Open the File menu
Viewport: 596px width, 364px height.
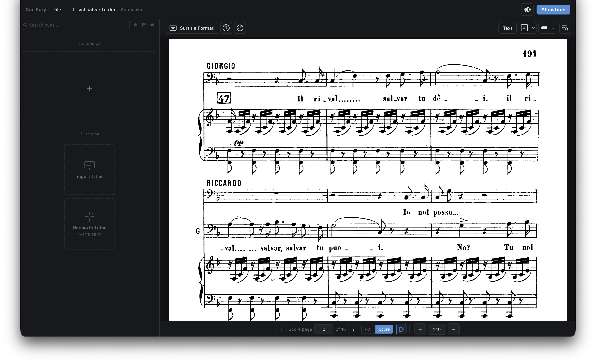[x=57, y=10]
